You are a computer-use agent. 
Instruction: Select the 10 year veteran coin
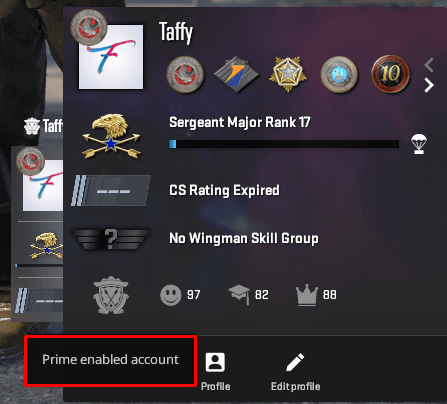391,74
